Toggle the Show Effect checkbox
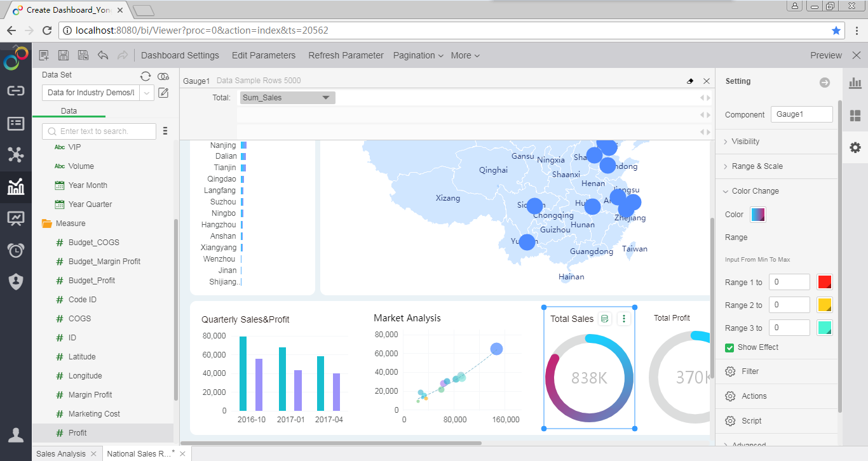The width and height of the screenshot is (868, 461). point(729,347)
